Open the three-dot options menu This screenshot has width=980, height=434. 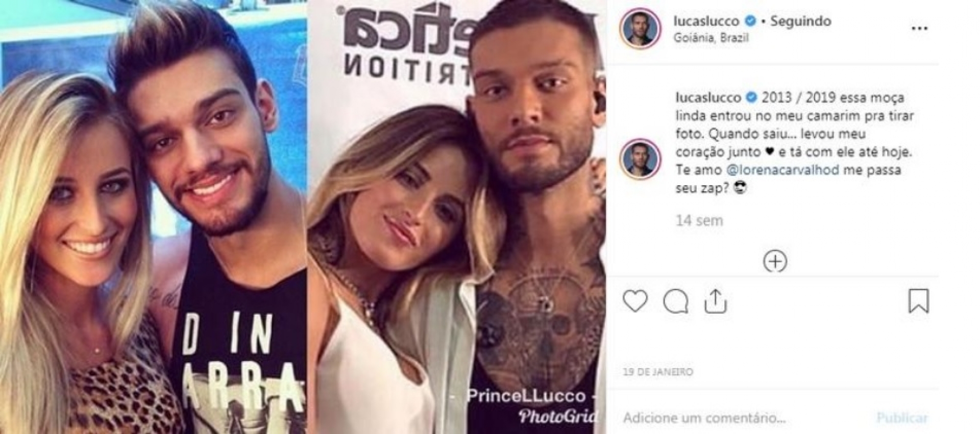tap(919, 29)
